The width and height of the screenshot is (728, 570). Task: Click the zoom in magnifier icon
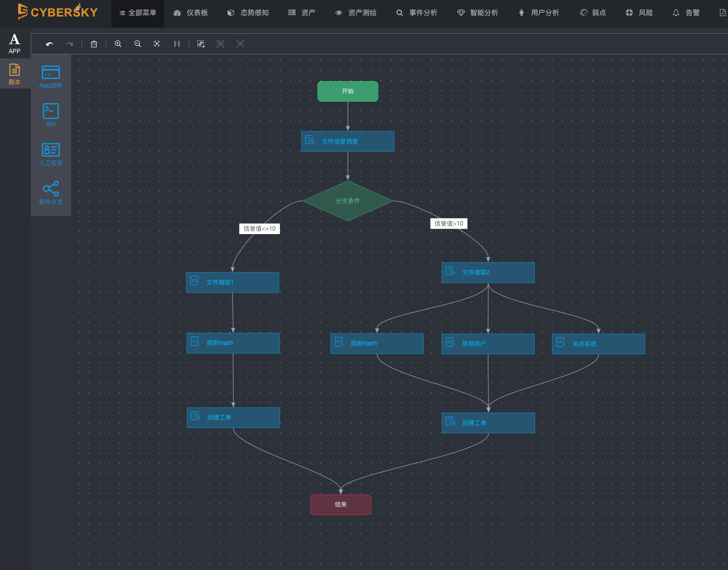(118, 44)
